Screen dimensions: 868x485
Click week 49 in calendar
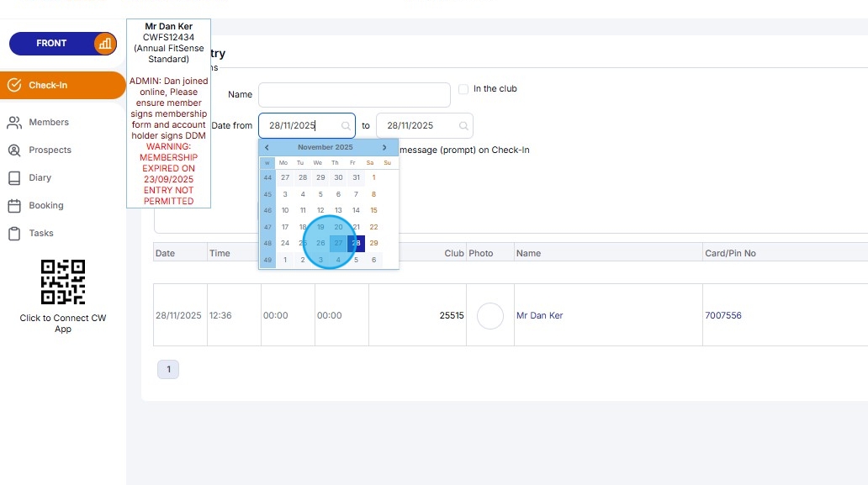point(267,260)
